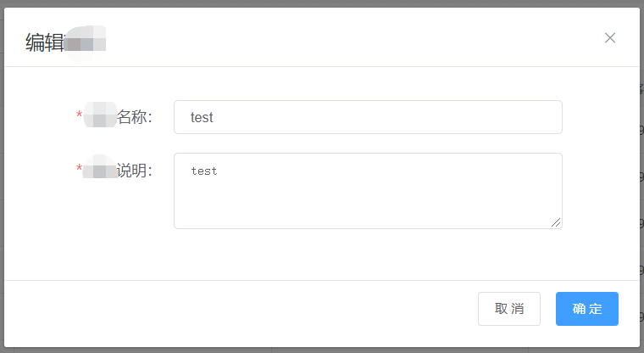Click the blurred prefix before the 说明 label
644x353 pixels.
(x=100, y=167)
